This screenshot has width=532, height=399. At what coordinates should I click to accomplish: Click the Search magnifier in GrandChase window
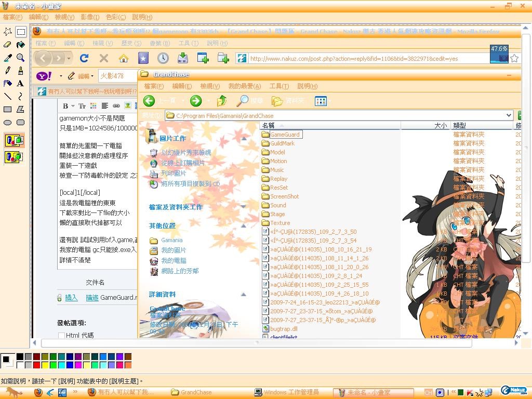243,101
